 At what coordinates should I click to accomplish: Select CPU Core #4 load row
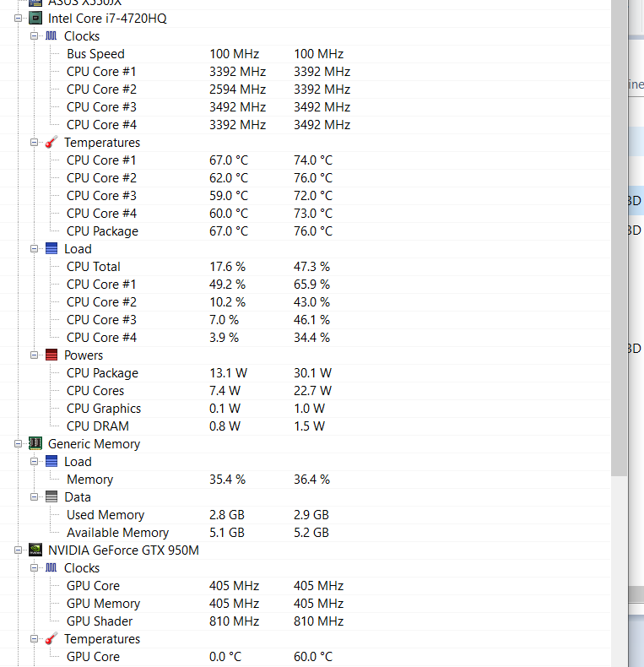[x=306, y=338]
